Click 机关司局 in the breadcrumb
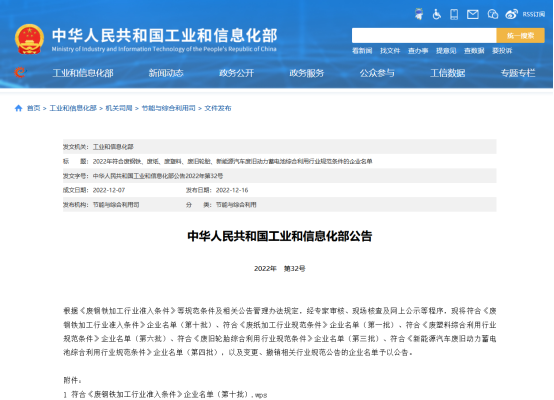This screenshot has height=400, width=554. click(x=119, y=108)
